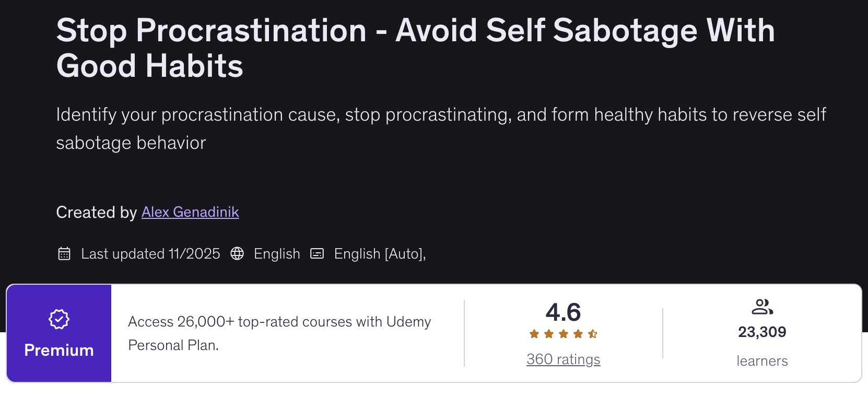The width and height of the screenshot is (868, 396).
Task: Click the calendar icon beside Last updated
Action: coord(64,254)
